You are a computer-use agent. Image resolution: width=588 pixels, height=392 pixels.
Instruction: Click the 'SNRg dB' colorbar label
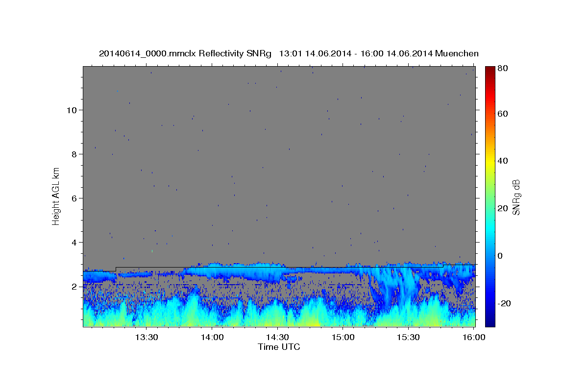pyautogui.click(x=516, y=197)
